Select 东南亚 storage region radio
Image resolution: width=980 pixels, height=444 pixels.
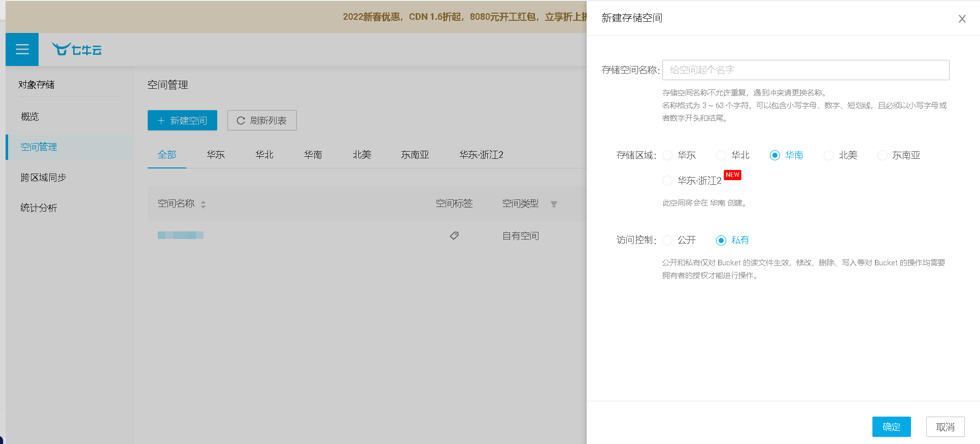coord(883,155)
